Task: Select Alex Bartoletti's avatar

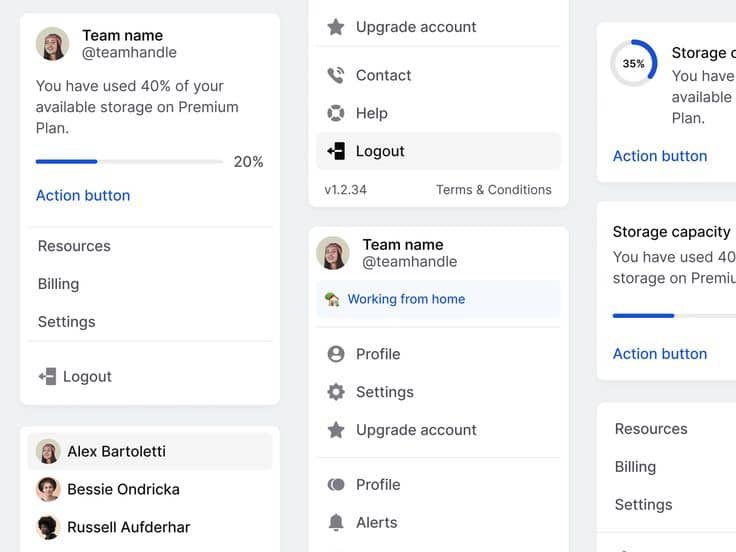Action: [x=48, y=451]
